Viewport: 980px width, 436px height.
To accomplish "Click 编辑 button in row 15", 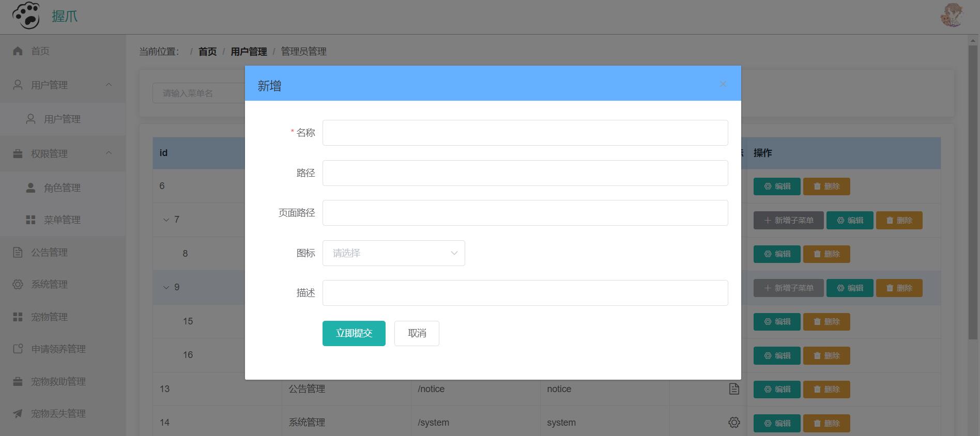I will click(x=777, y=322).
